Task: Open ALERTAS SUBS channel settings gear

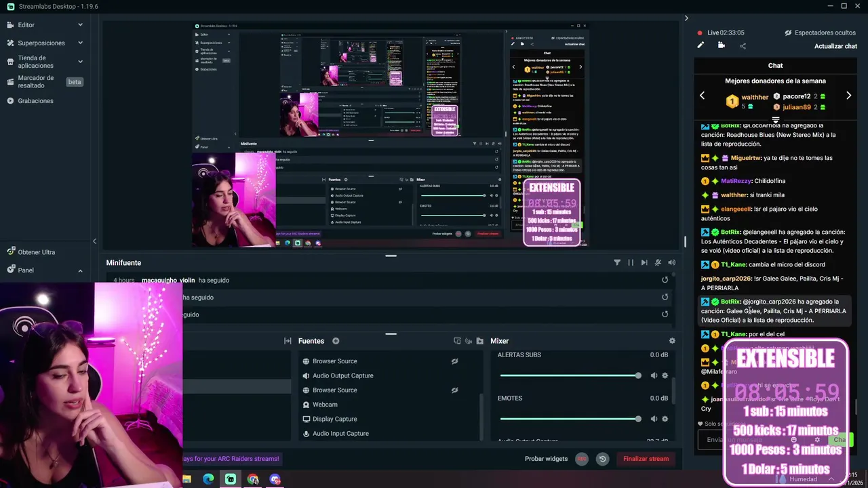Action: click(665, 375)
